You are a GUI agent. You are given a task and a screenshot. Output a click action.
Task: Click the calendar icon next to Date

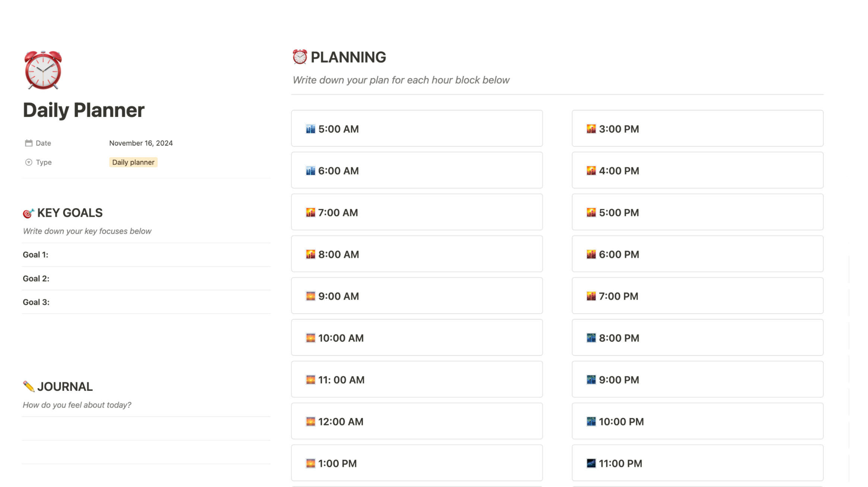click(x=29, y=143)
